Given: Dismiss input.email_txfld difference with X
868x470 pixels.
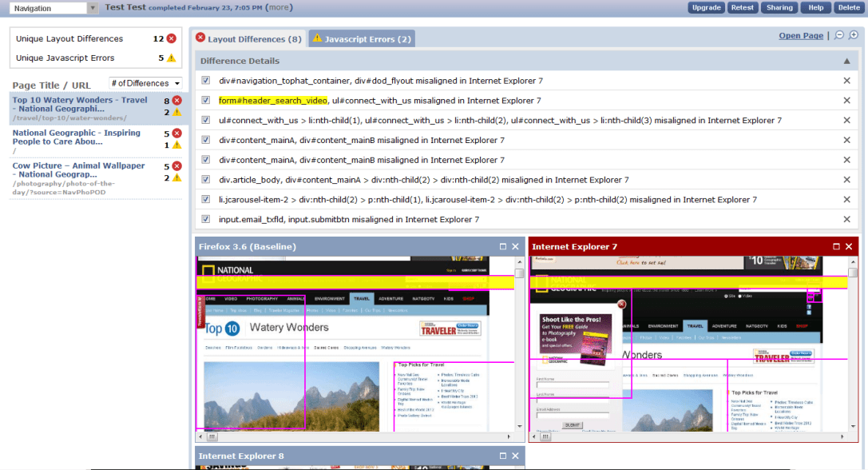Looking at the screenshot, I should 846,220.
